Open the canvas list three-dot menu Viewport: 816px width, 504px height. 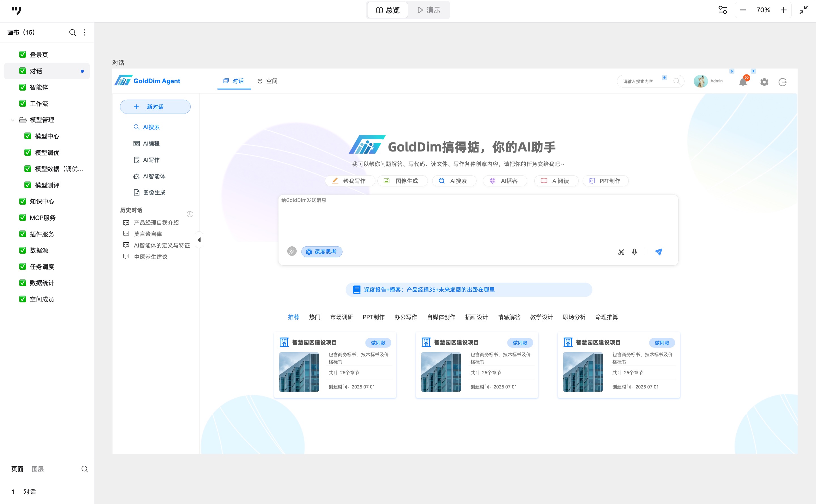coord(85,32)
